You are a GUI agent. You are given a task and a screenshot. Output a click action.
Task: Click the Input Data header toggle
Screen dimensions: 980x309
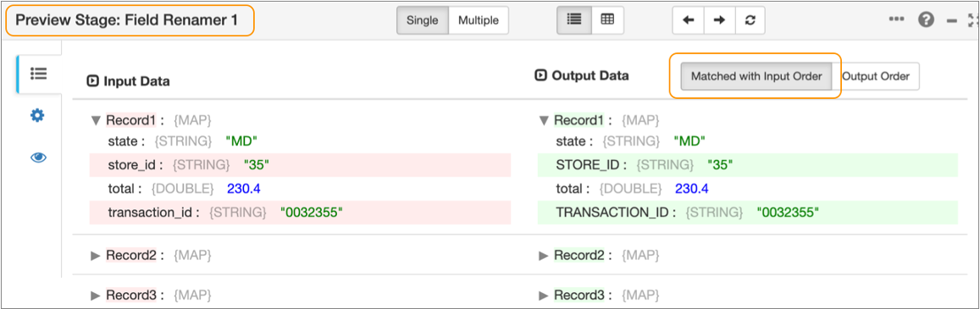(x=92, y=81)
